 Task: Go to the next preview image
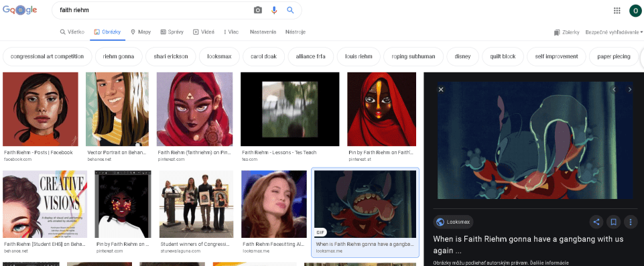point(630,90)
